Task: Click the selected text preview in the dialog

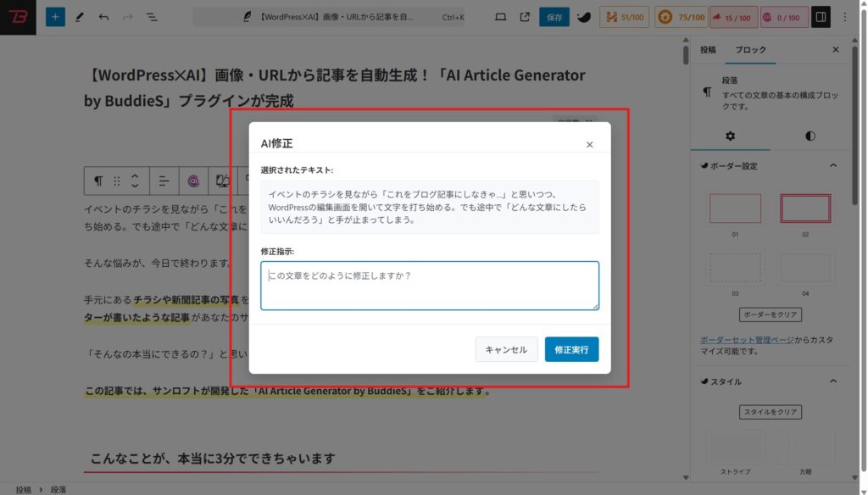Action: click(x=430, y=207)
